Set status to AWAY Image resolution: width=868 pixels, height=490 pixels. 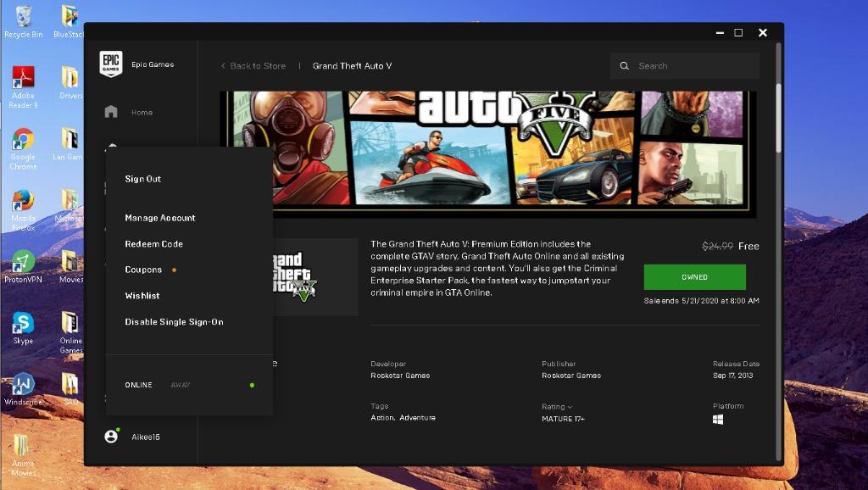click(181, 385)
